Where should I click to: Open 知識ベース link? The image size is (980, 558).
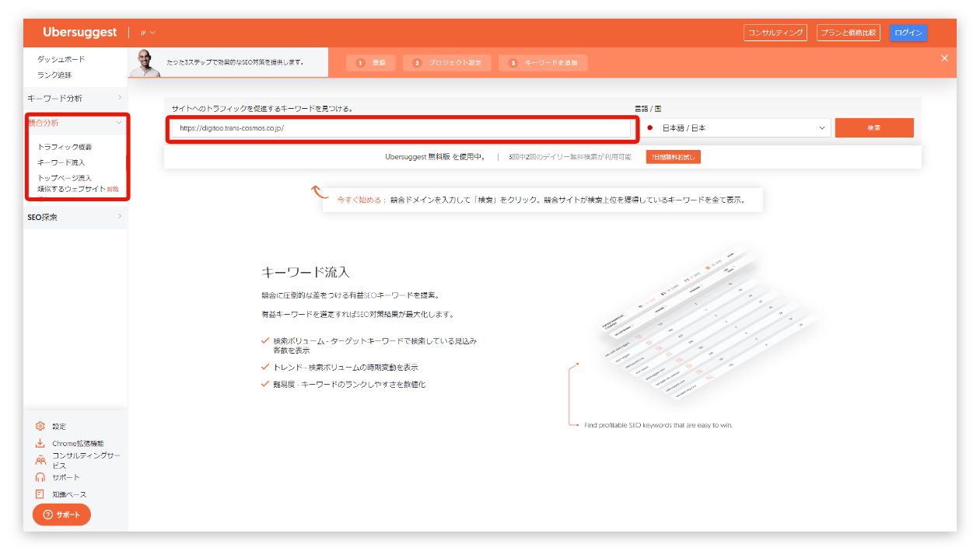point(69,494)
